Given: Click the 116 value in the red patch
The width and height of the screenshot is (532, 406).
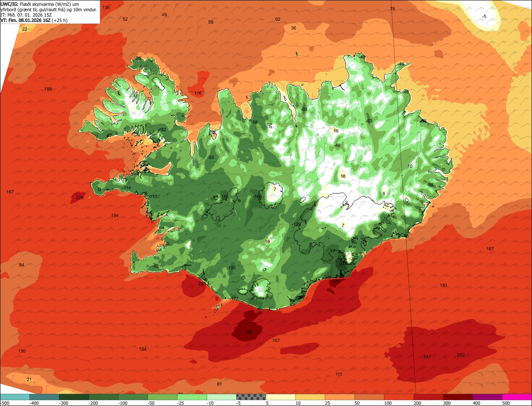Looking at the screenshot, I should pos(198,93).
